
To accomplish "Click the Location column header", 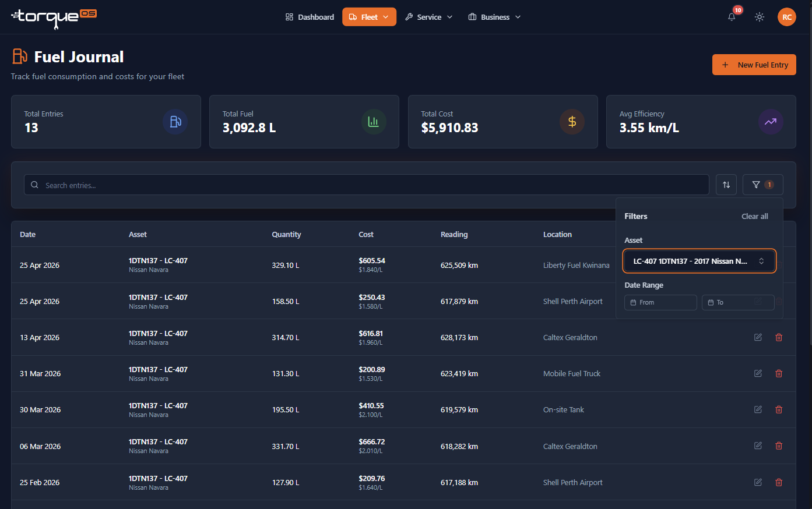I will (x=557, y=234).
